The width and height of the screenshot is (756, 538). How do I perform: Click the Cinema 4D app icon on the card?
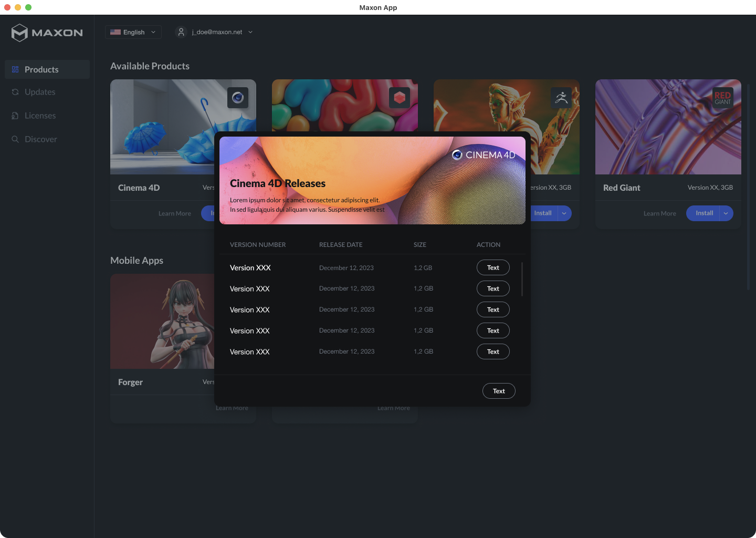(238, 98)
